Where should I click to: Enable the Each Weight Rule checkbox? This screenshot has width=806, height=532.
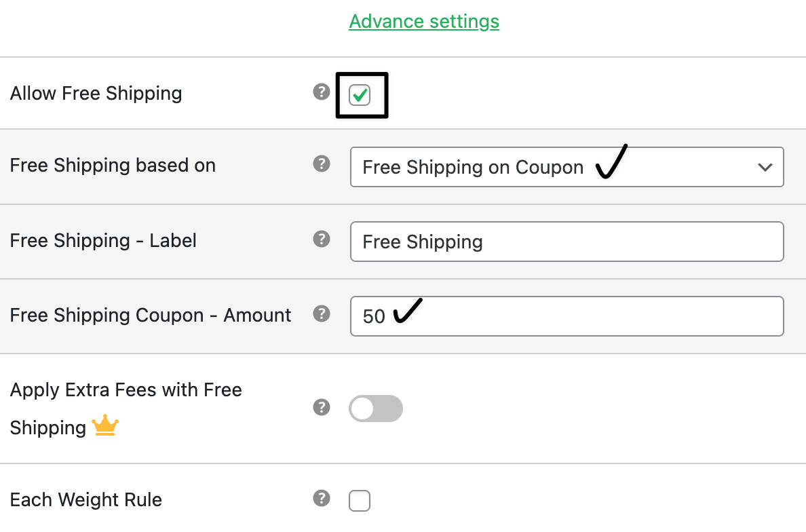(360, 501)
